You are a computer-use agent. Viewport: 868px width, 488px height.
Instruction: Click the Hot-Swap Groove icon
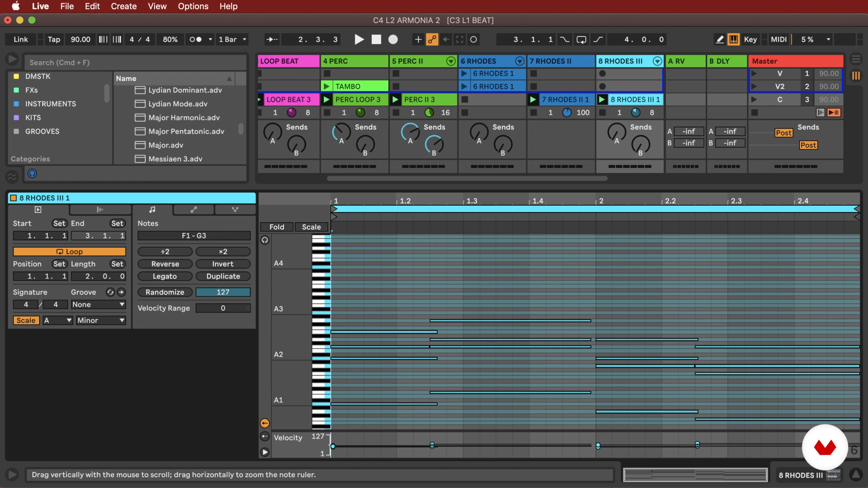click(110, 292)
